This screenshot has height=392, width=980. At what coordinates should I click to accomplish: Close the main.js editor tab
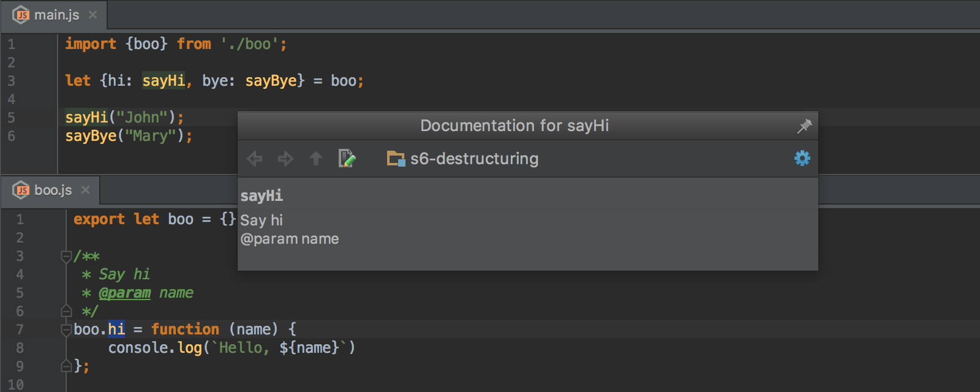(93, 15)
